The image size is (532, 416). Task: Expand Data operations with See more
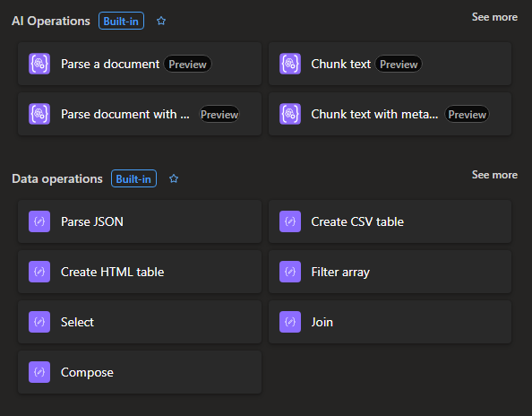coord(494,175)
